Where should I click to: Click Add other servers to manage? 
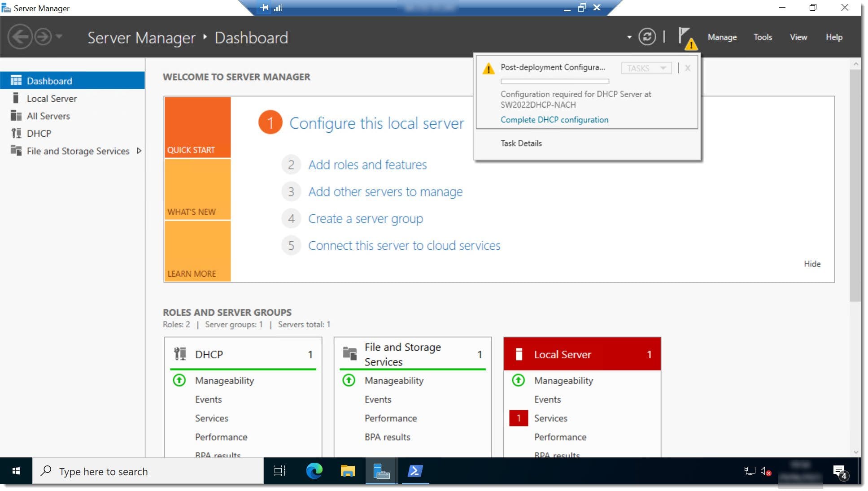[x=385, y=191]
